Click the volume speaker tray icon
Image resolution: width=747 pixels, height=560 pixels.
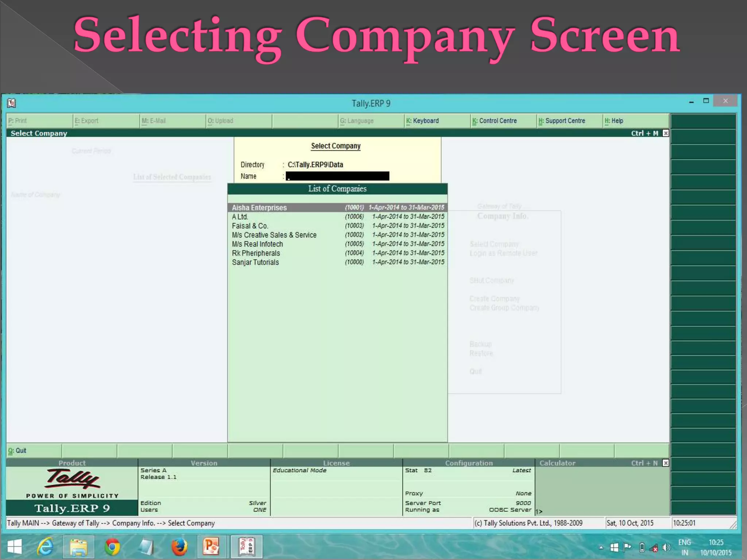[x=666, y=548]
